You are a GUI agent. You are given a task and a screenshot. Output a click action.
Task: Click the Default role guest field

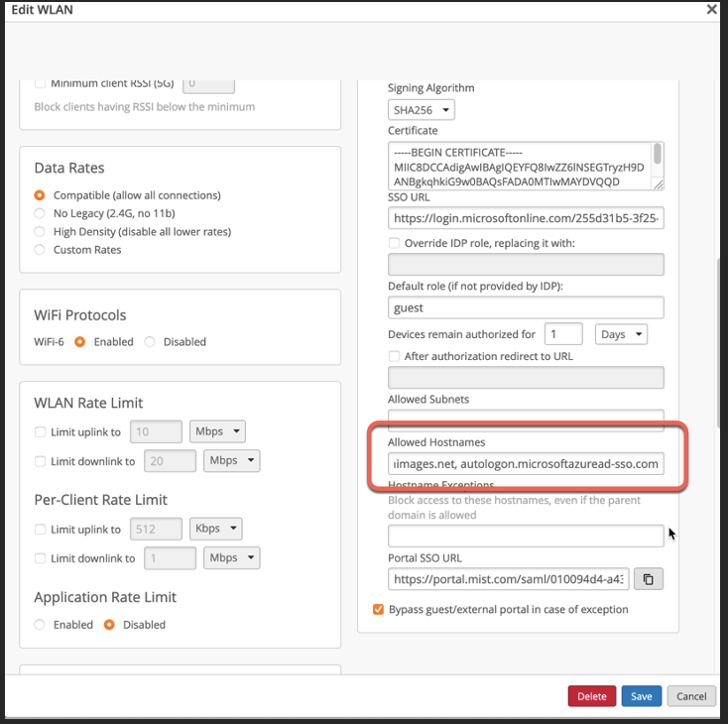tap(526, 308)
